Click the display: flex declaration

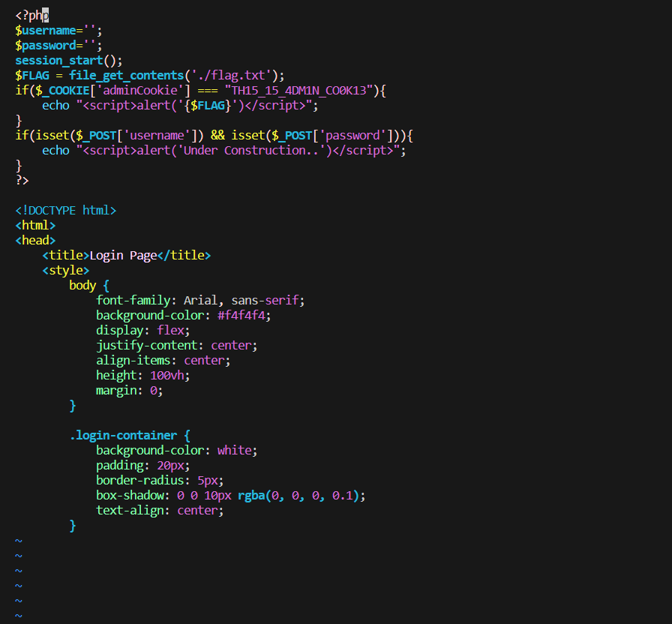click(142, 331)
